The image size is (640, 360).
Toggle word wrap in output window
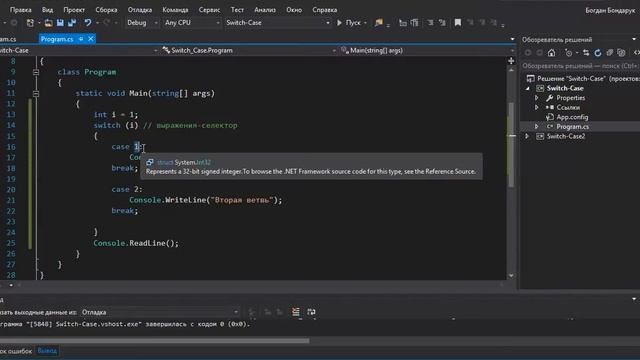pos(311,312)
